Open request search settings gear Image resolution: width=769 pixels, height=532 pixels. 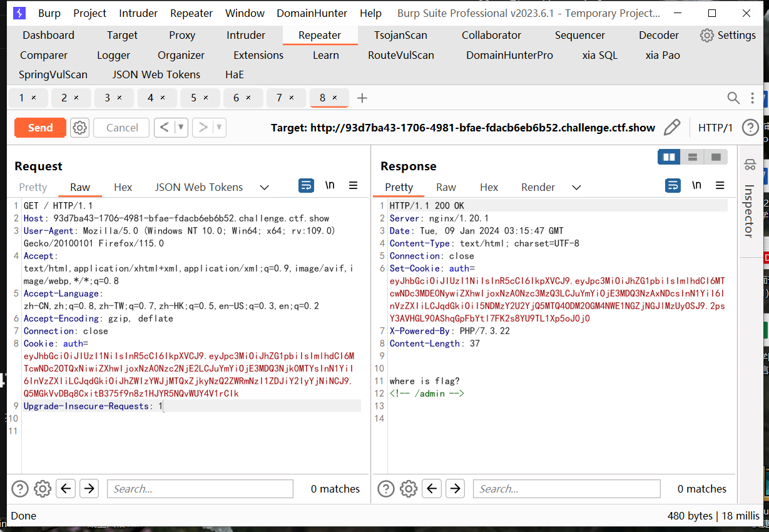43,489
